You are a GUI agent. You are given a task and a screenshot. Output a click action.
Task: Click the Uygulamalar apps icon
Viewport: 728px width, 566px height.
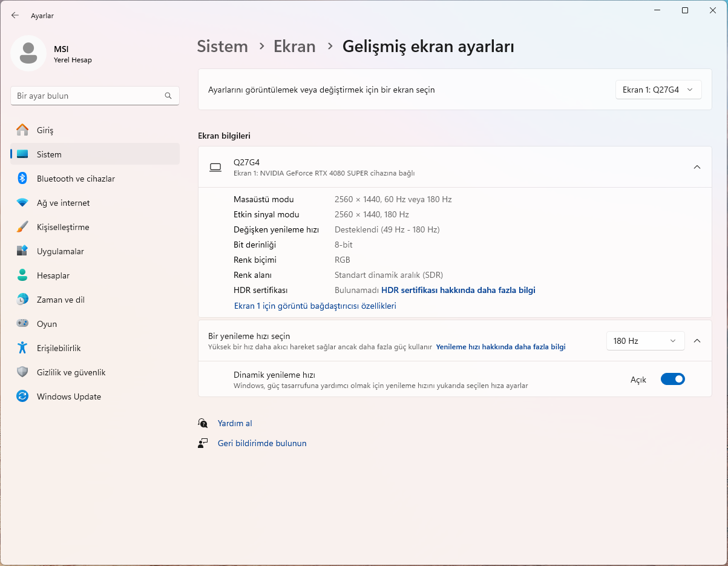coord(22,251)
